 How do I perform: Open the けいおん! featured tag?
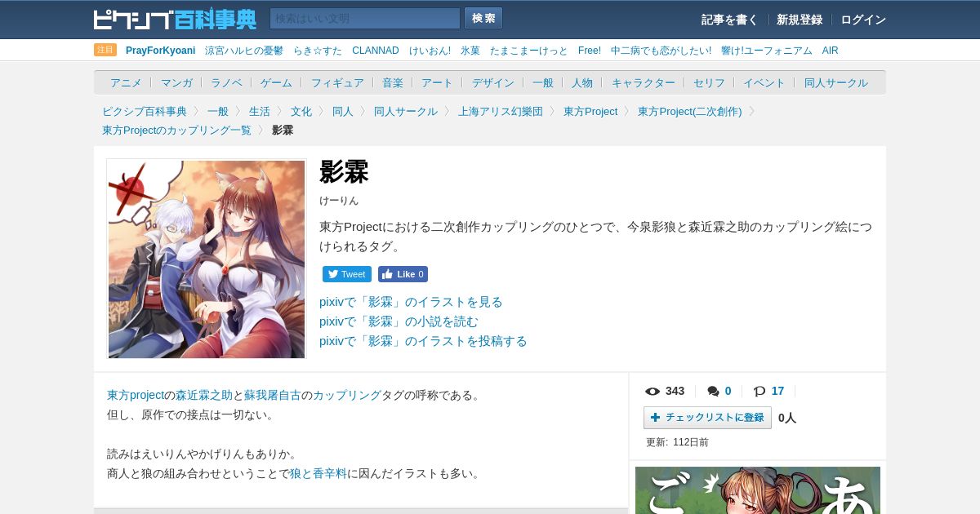(430, 51)
